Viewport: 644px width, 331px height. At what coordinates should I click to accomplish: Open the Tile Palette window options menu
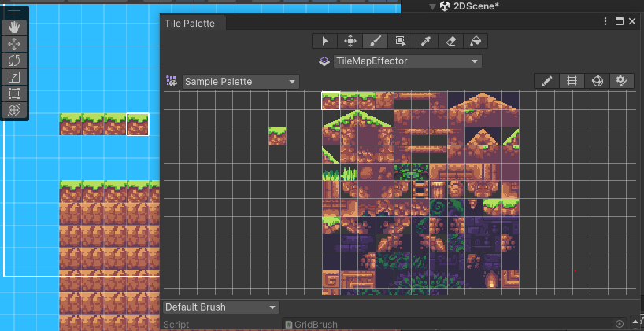[x=605, y=22]
